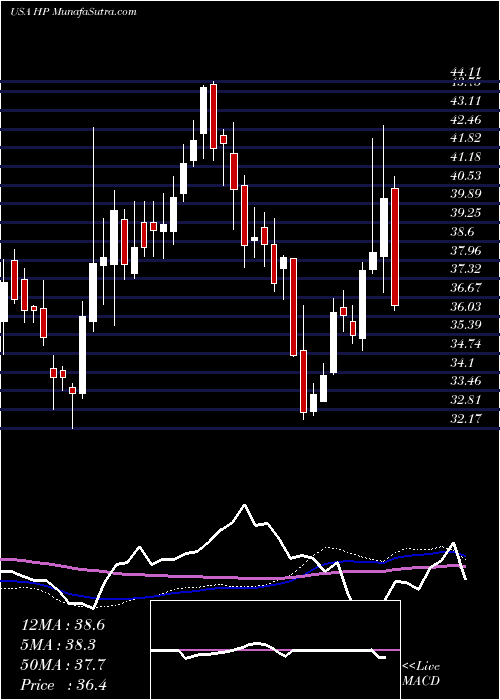
Task: Click the '50MA : 37.7' legend value
Action: tap(63, 665)
